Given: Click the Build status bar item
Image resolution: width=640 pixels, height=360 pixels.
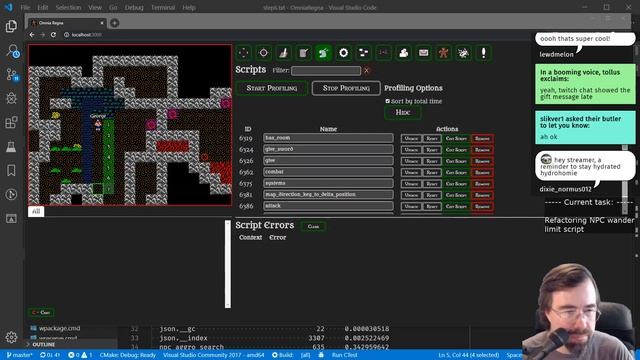Looking at the screenshot, I should point(282,355).
